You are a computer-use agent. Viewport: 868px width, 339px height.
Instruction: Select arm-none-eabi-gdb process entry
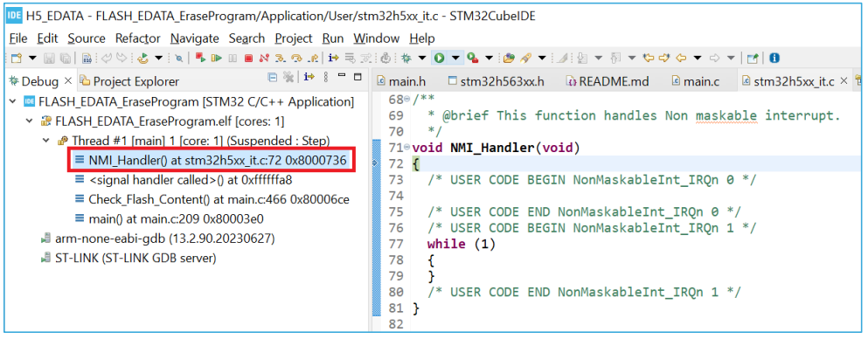(157, 239)
